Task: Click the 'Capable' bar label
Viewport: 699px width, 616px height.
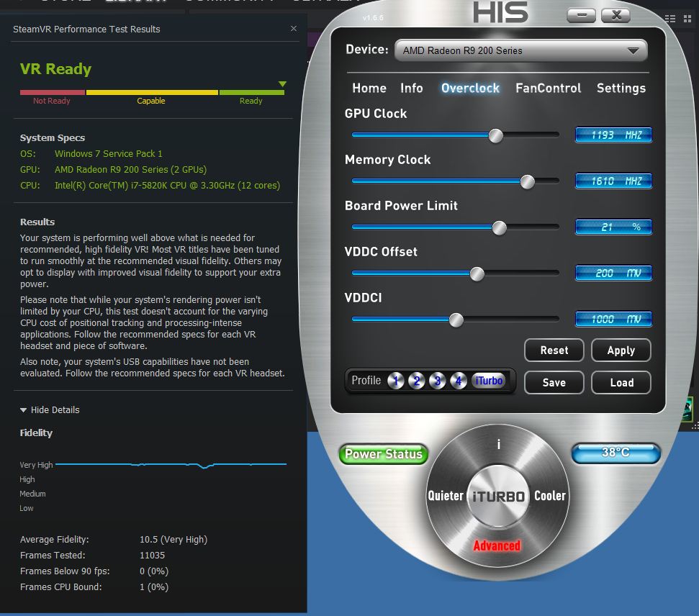Action: click(150, 101)
